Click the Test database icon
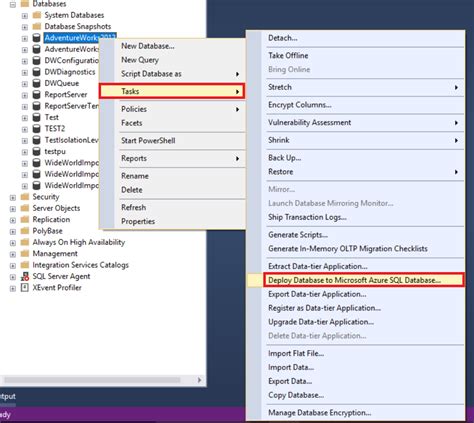Image resolution: width=474 pixels, height=423 pixels. [37, 117]
